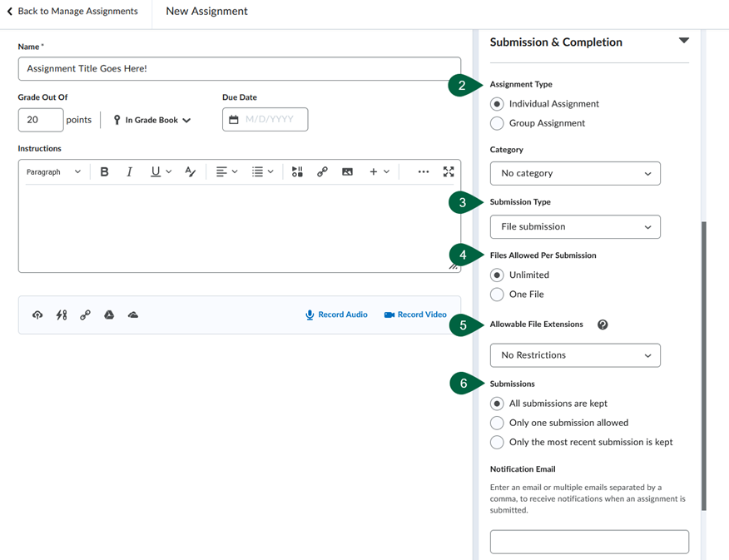The height and width of the screenshot is (560, 729).
Task: Open the Allowable File Extensions help tooltip
Action: point(603,325)
